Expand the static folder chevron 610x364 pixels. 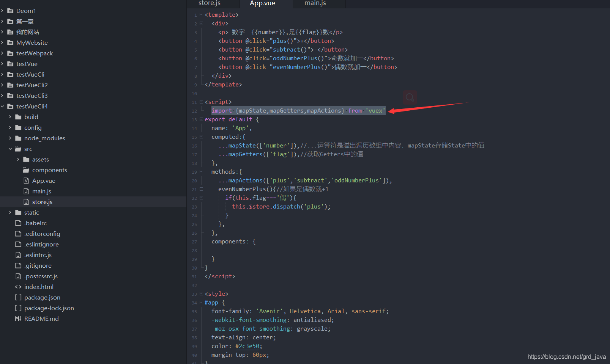click(10, 213)
